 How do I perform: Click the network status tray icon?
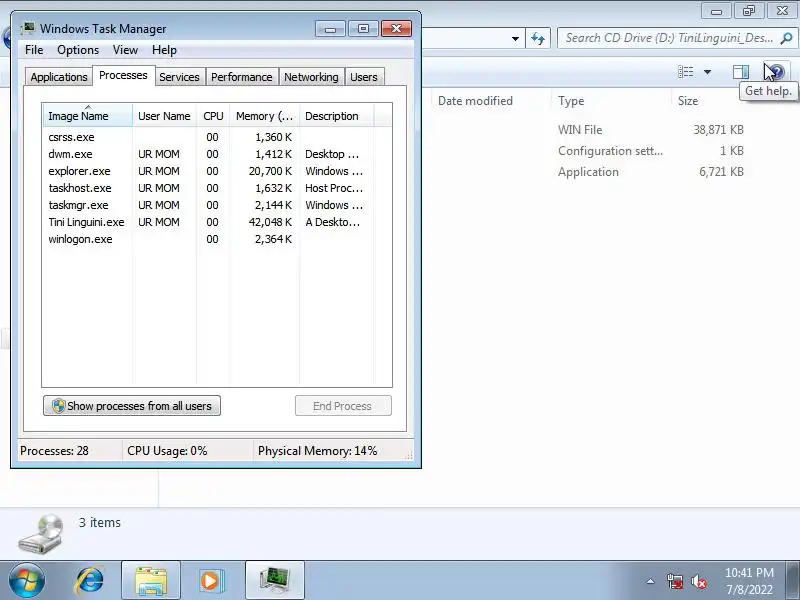674,581
